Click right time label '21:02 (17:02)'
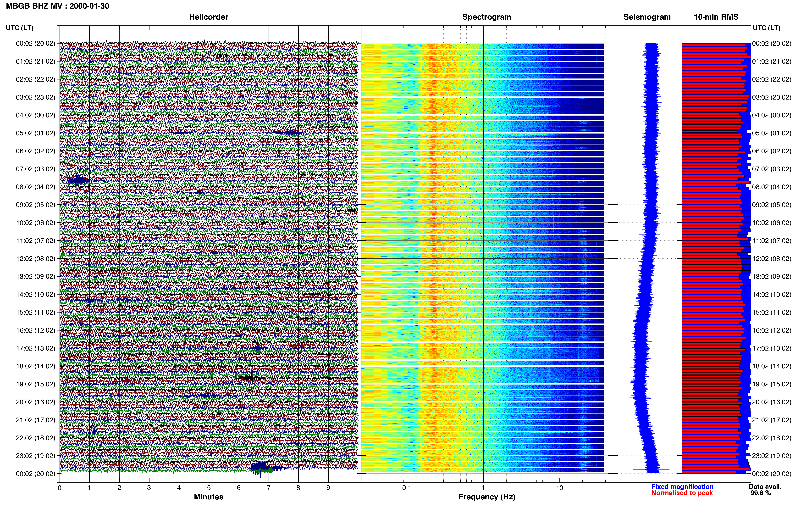The height and width of the screenshot is (508, 812). click(x=772, y=420)
